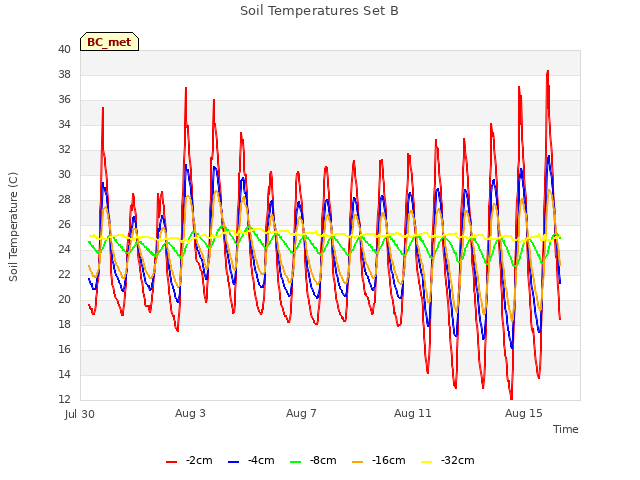
Task: Click the Aug 15 date tick label
Action: point(524,413)
